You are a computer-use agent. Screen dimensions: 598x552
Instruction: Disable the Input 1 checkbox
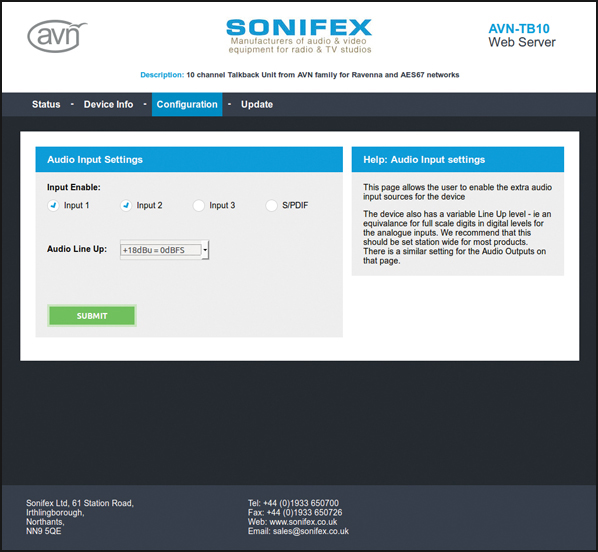[53, 206]
